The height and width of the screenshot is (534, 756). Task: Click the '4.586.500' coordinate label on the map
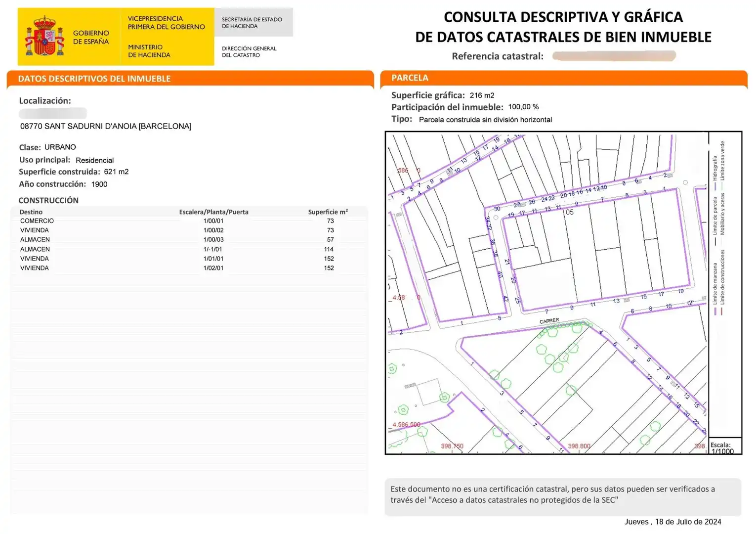coord(406,425)
